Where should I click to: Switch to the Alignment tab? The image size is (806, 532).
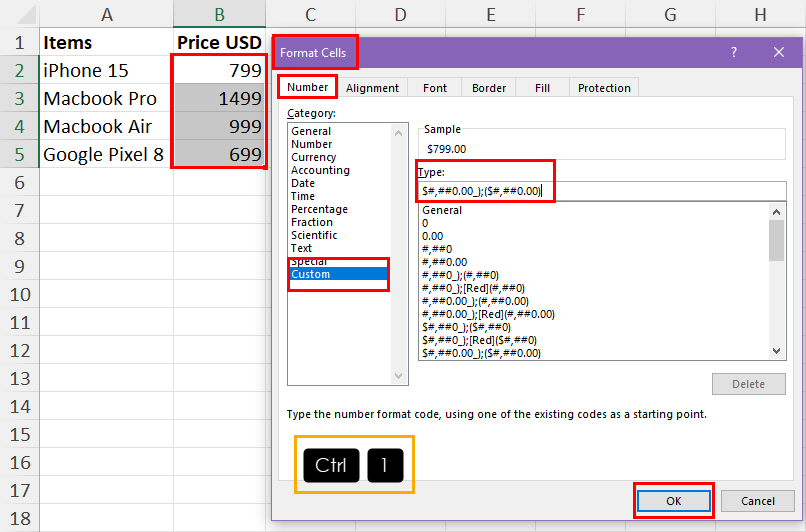(372, 88)
